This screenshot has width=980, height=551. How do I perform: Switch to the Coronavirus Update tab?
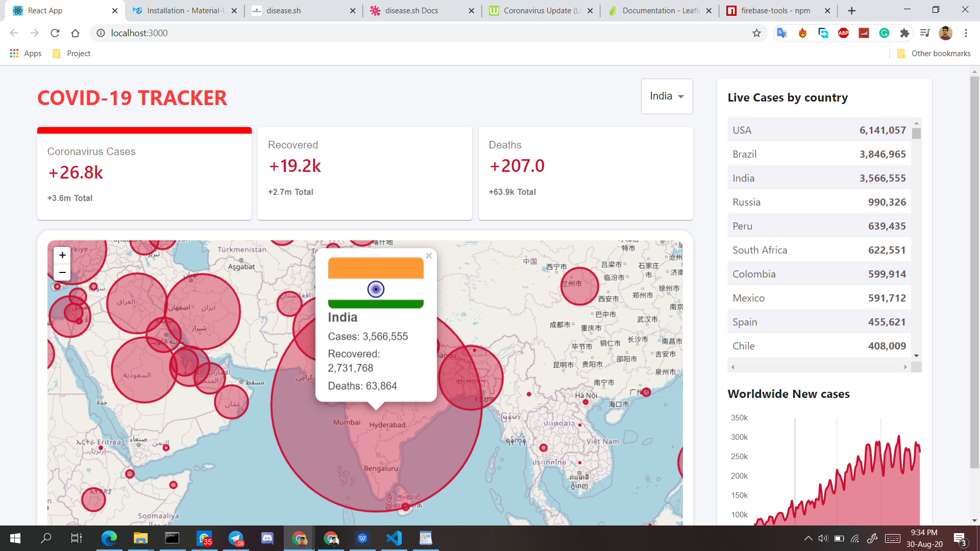(540, 11)
